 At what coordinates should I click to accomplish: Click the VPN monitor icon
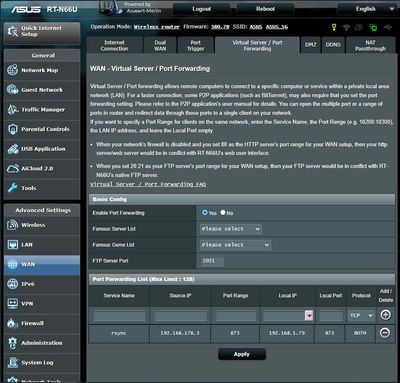tap(13, 304)
